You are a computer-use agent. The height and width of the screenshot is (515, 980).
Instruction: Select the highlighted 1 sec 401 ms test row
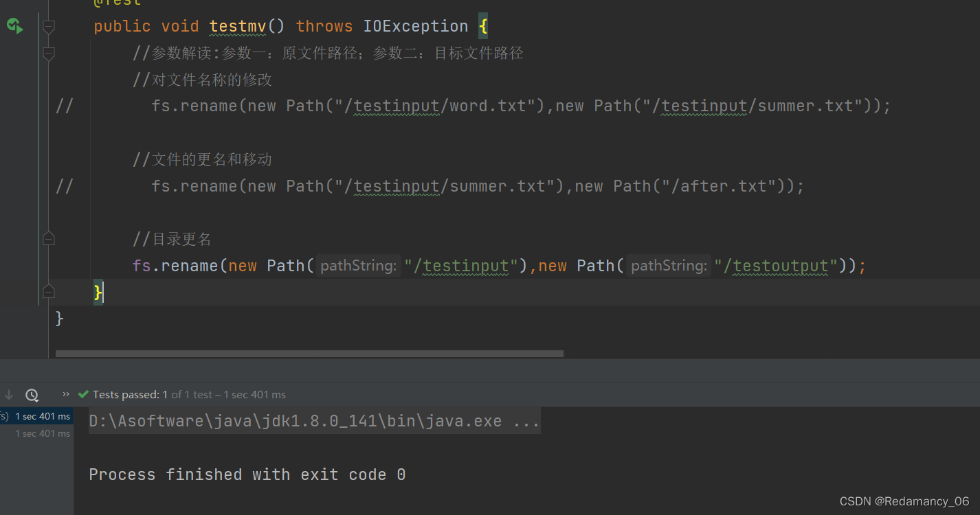36,416
